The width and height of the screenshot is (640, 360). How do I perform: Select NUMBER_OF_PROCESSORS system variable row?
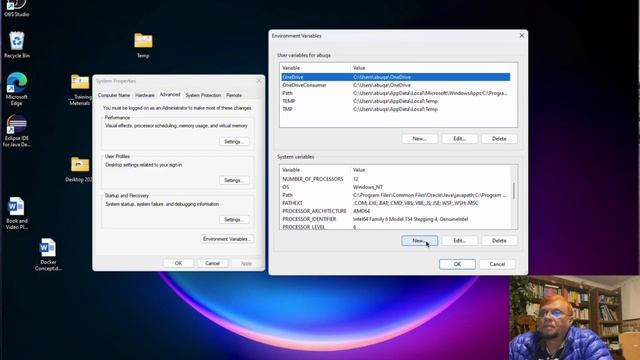[396, 179]
